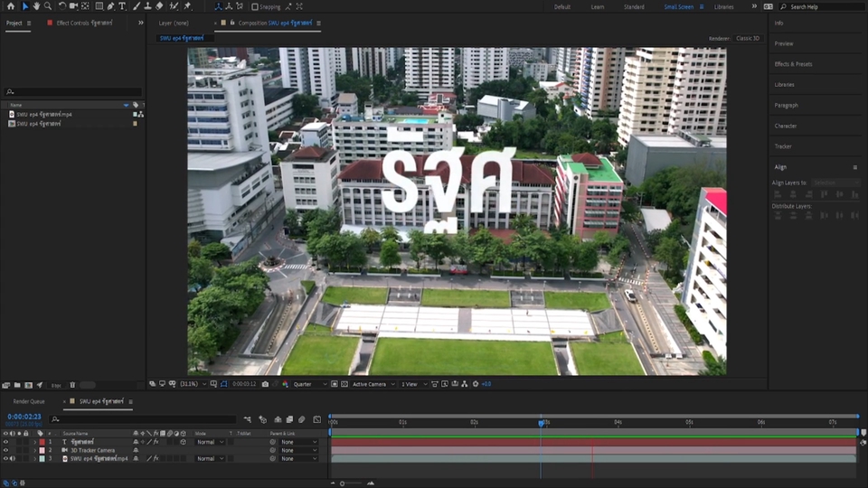Hide the text layer 1 with eye icon

pos(5,442)
